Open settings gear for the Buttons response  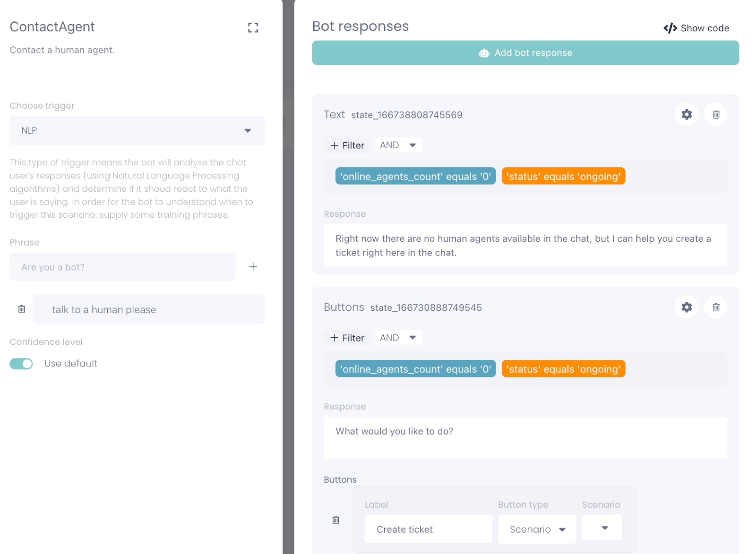coord(686,307)
